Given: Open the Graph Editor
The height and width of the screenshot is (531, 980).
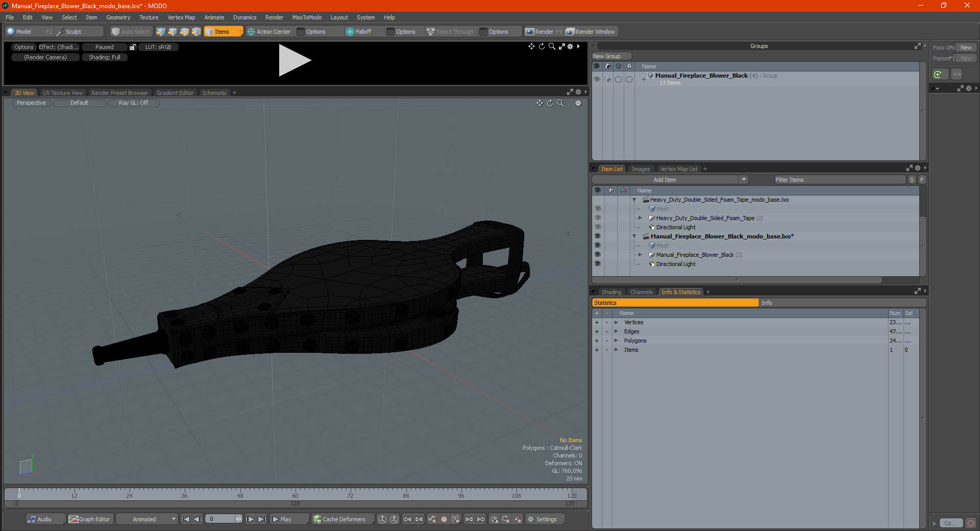Looking at the screenshot, I should (89, 519).
